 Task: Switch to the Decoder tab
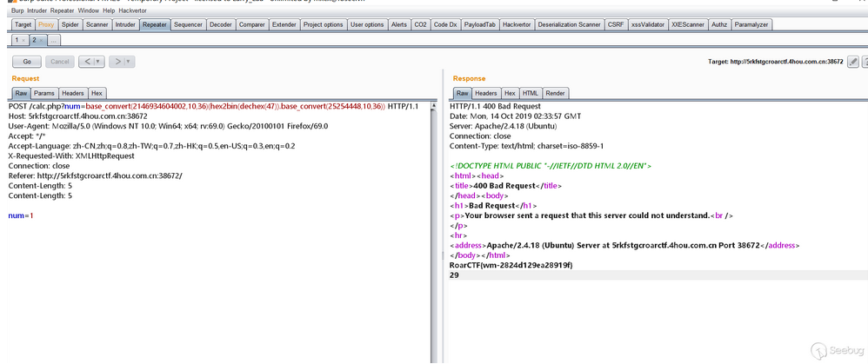coord(221,24)
